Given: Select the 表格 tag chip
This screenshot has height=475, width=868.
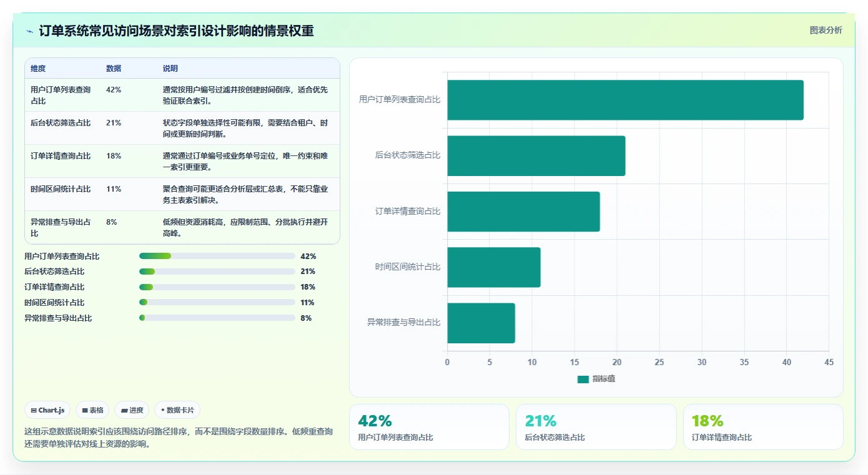Looking at the screenshot, I should [93, 410].
